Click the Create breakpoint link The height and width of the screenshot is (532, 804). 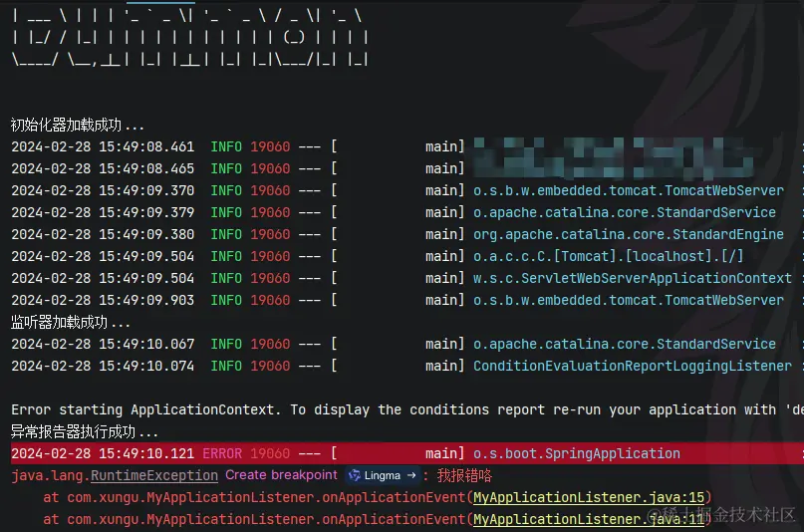(x=282, y=475)
